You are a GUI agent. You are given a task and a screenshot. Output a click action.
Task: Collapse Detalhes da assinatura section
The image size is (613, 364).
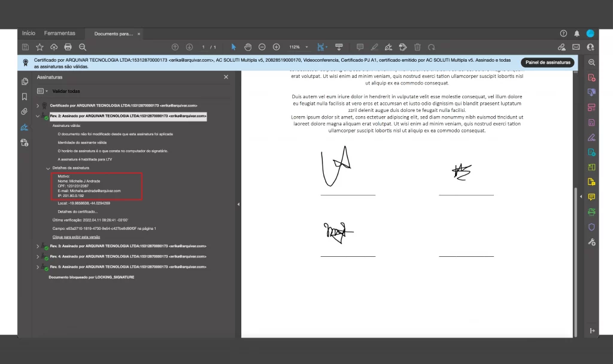(48, 168)
